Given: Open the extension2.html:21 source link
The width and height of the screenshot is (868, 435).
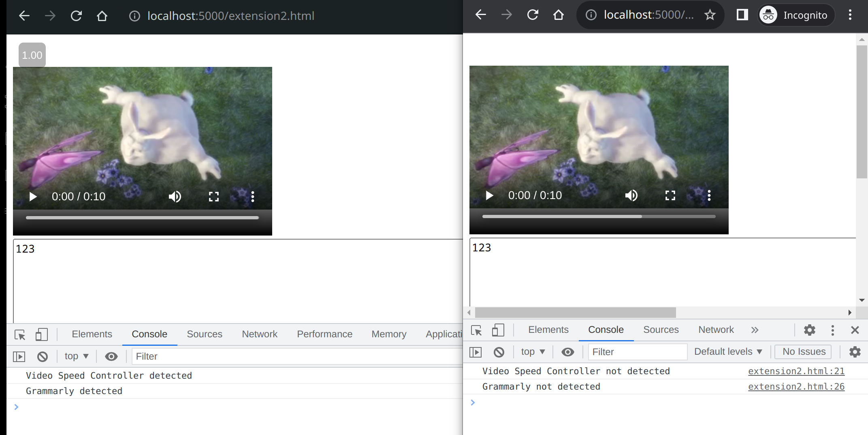Looking at the screenshot, I should 796,371.
